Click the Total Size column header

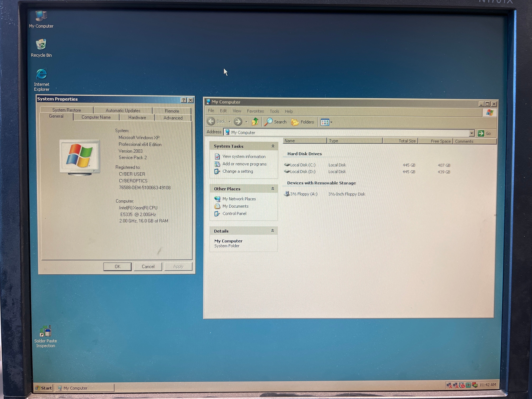(400, 141)
